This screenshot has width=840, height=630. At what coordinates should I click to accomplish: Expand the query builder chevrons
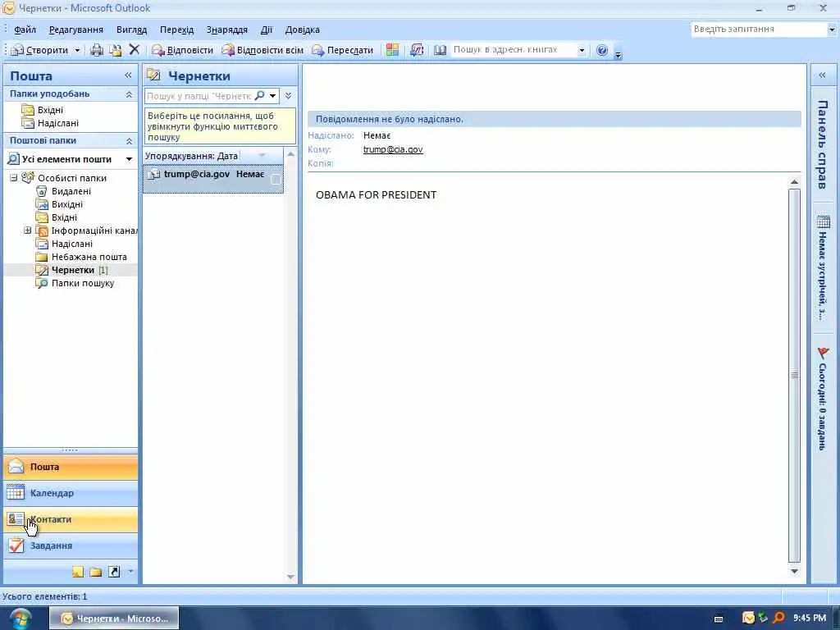pyautogui.click(x=288, y=96)
